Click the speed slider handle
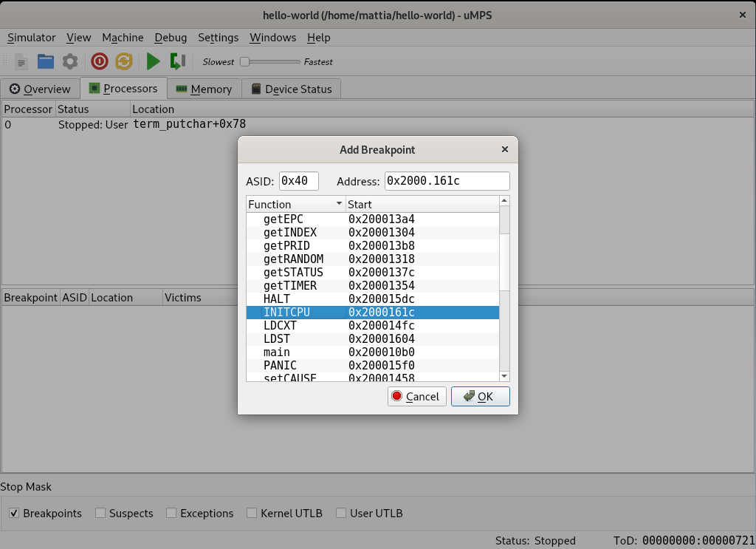Image resolution: width=756 pixels, height=549 pixels. (x=244, y=62)
